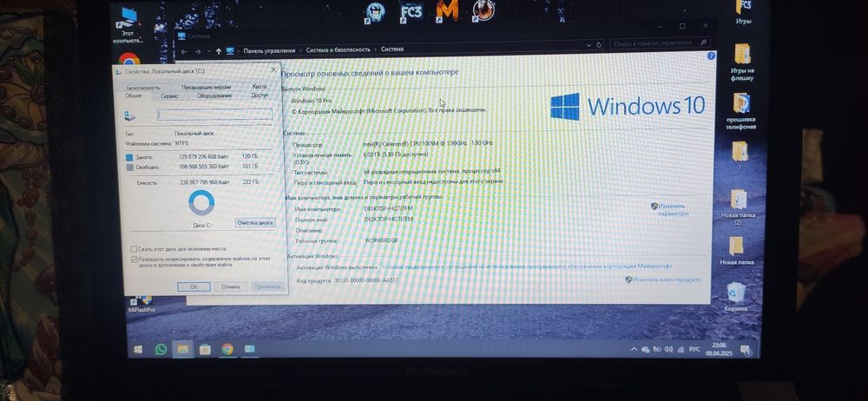868x401 pixels.
Task: Refresh the Control Panel address bar
Action: (598, 44)
